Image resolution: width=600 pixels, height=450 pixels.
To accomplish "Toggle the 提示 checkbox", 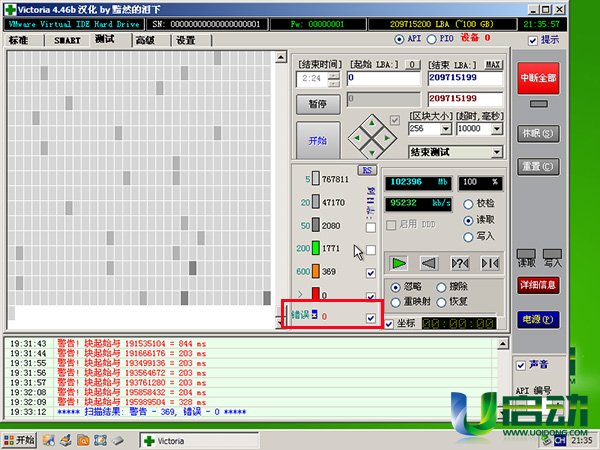I will coord(533,40).
